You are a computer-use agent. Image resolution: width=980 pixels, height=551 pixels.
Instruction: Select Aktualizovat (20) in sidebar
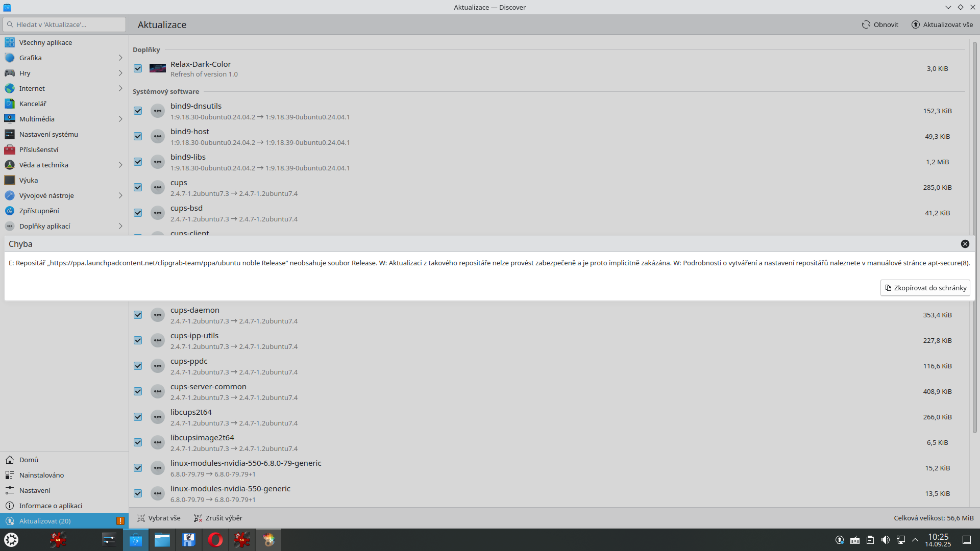pos(64,521)
